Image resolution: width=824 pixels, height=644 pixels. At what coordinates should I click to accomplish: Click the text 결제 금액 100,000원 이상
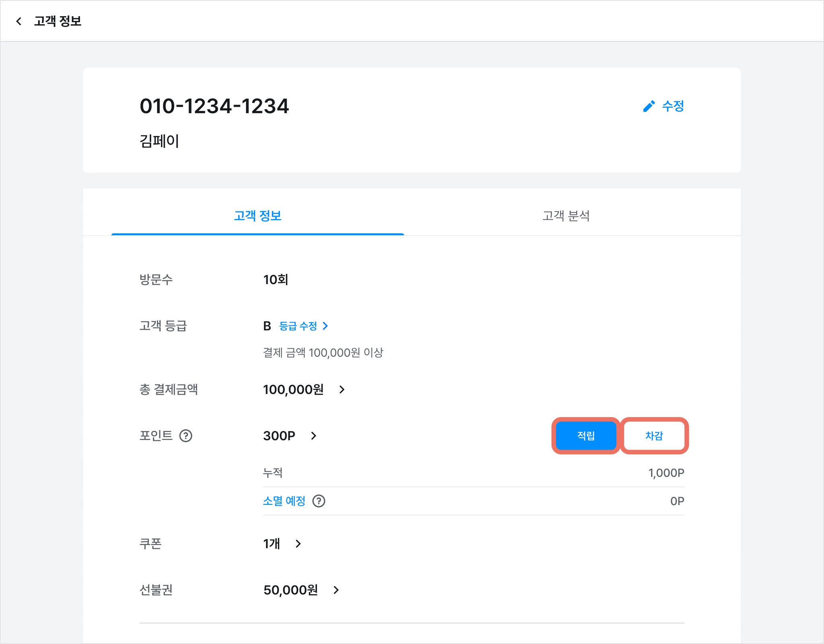pos(323,353)
